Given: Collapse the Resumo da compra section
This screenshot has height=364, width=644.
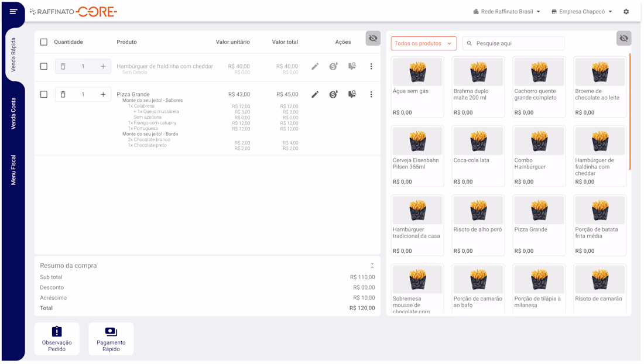Looking at the screenshot, I should [372, 266].
